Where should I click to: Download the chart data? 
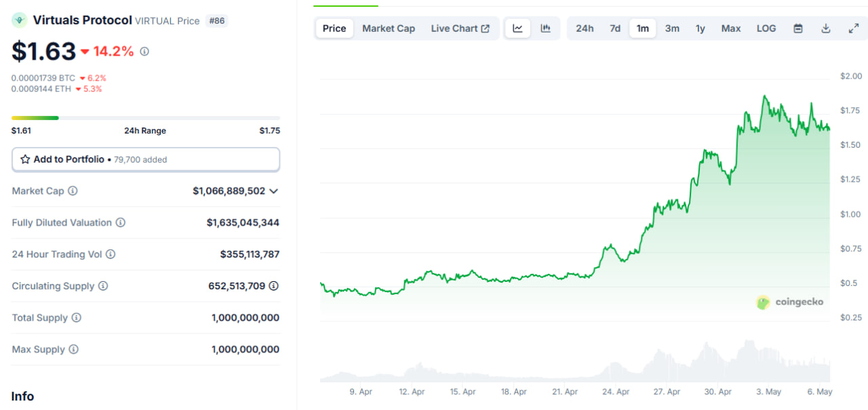(826, 28)
